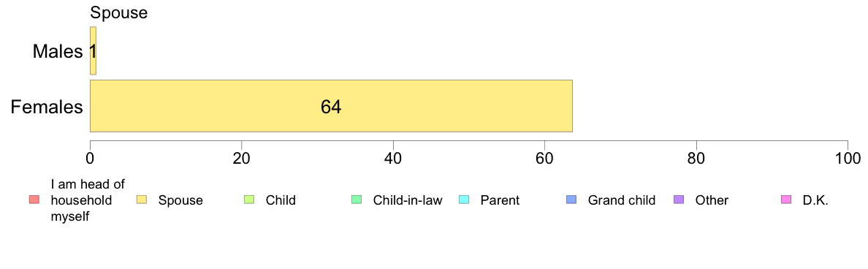Click the cyan Parent legend swatch
This screenshot has height=269, width=868.
tap(463, 200)
